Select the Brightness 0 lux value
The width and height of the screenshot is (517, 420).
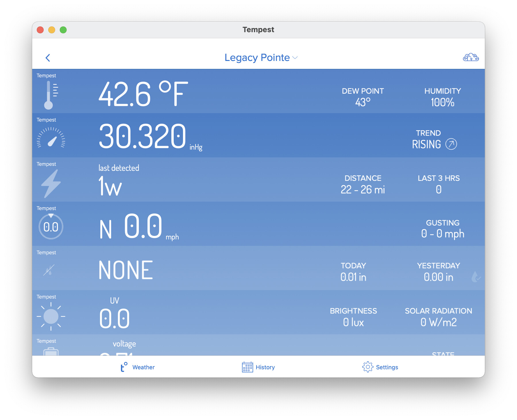353,317
